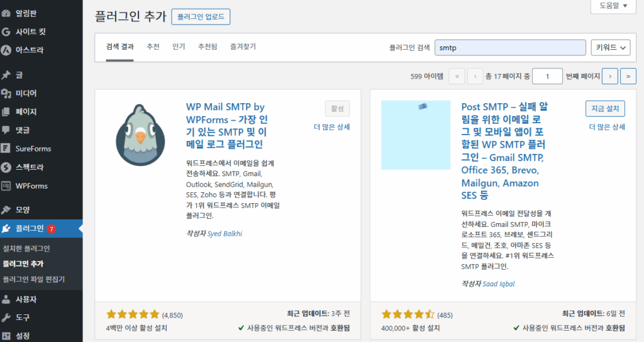
Task: Open the WP Mail SMTP by WPForms title link
Action: [x=226, y=126]
